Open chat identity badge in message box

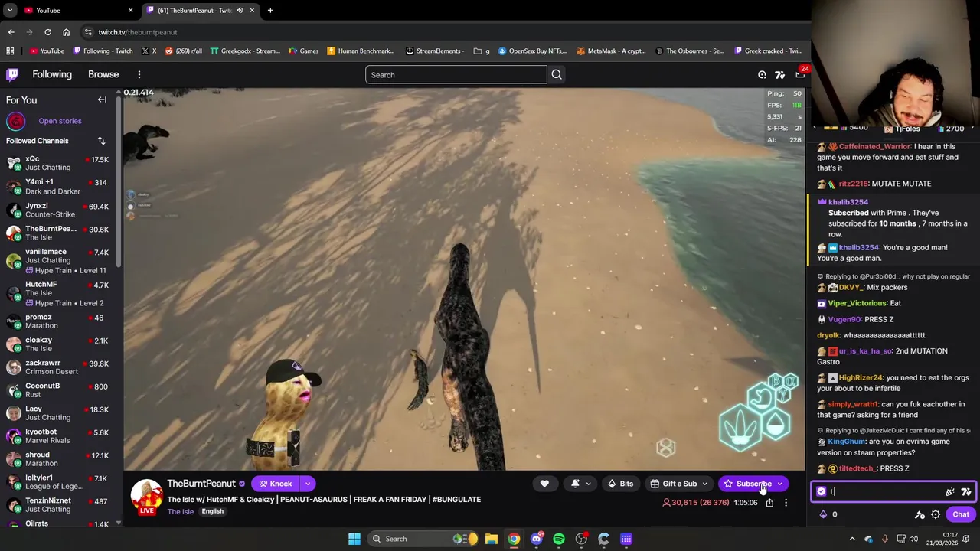pos(822,492)
